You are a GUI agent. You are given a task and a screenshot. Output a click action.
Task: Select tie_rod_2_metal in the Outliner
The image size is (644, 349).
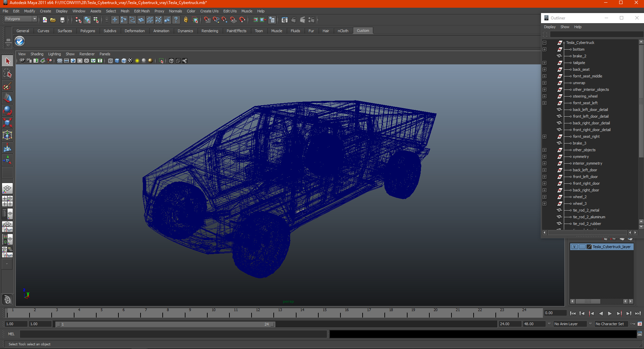pyautogui.click(x=586, y=210)
